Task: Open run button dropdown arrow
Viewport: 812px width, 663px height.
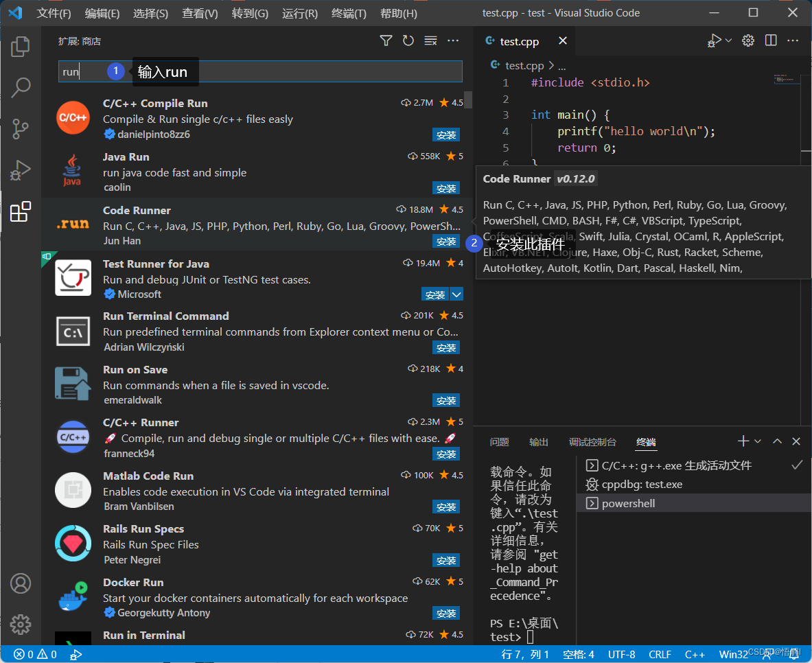Action: [729, 40]
